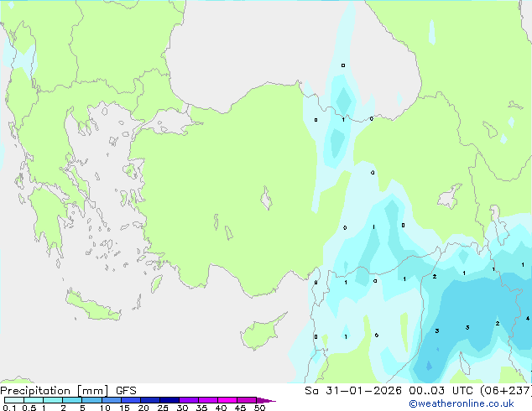Click the legend swatch between 20 and 25

tap(149, 400)
